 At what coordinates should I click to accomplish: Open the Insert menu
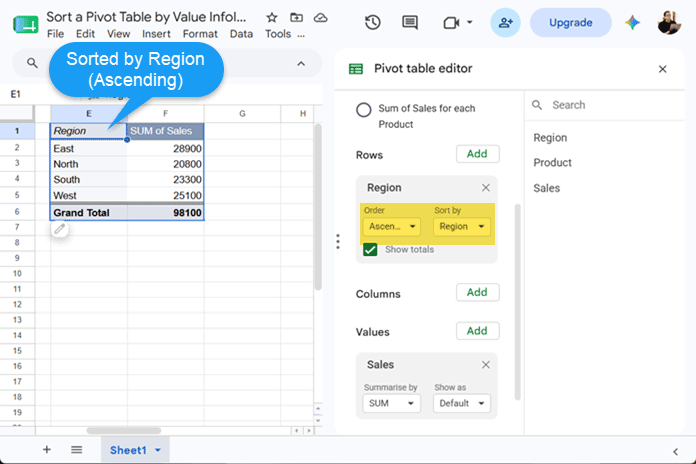point(156,34)
